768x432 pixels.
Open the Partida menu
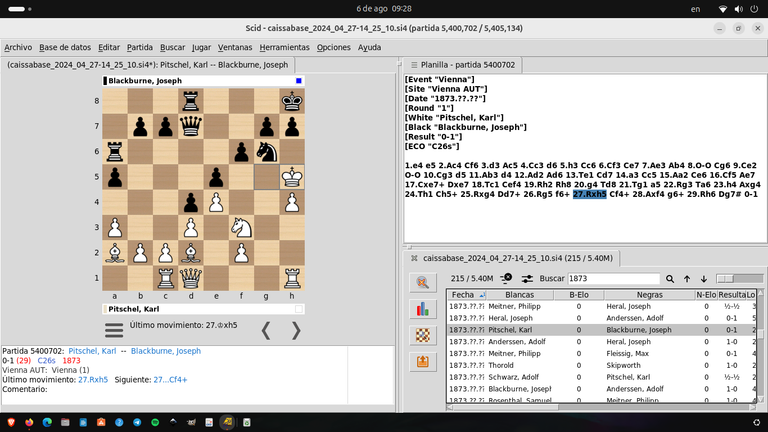tap(140, 48)
